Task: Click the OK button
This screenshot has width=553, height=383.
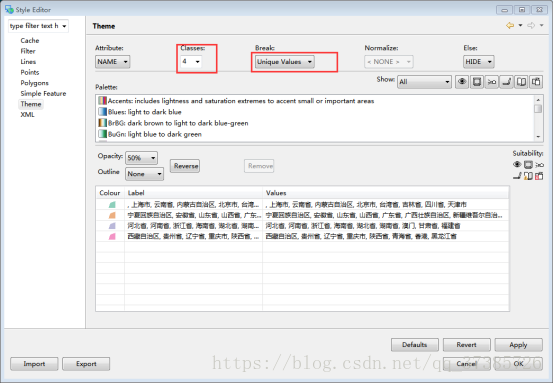Action: point(518,364)
